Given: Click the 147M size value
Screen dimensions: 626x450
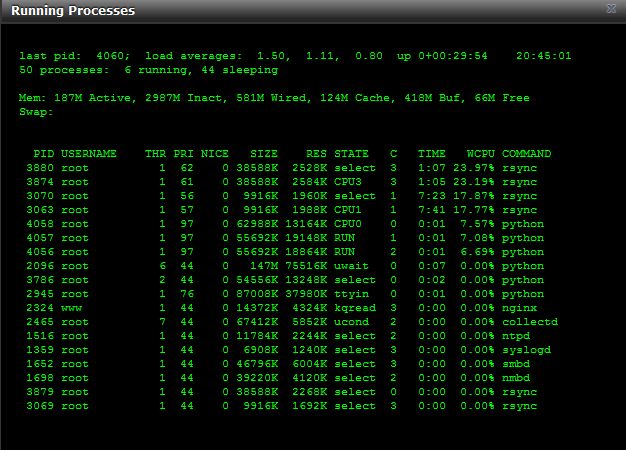Looking at the screenshot, I should coord(263,266).
